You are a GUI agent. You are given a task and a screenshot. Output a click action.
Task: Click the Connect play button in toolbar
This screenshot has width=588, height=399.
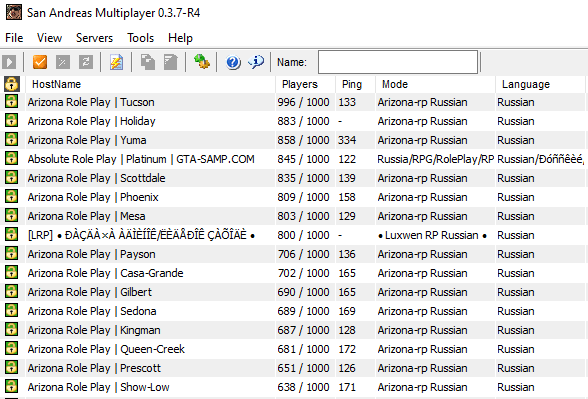[x=9, y=62]
